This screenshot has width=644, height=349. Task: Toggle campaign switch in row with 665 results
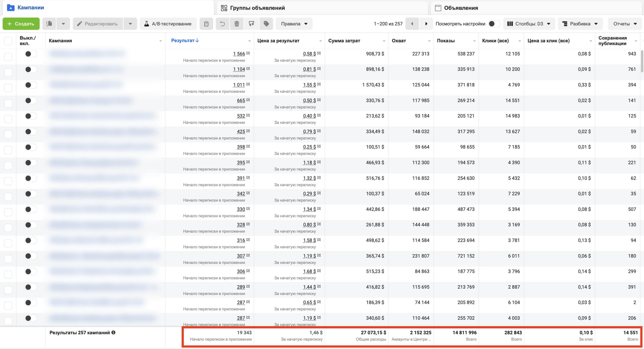click(x=31, y=101)
